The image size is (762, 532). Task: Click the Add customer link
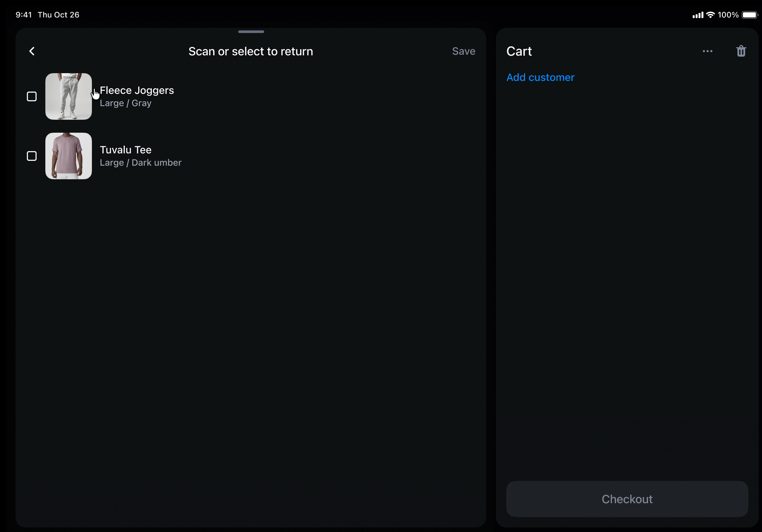pos(540,77)
